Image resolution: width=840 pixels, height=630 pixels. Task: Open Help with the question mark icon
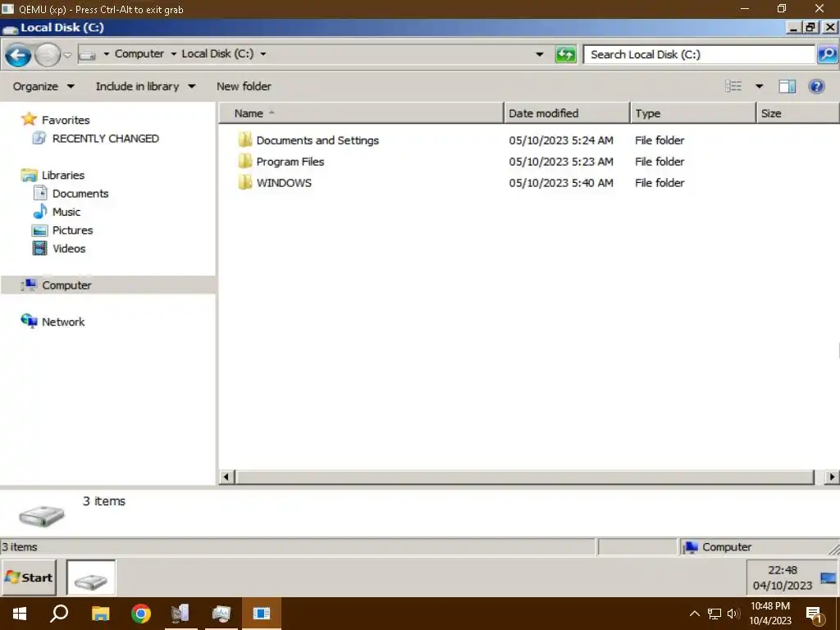[x=816, y=86]
